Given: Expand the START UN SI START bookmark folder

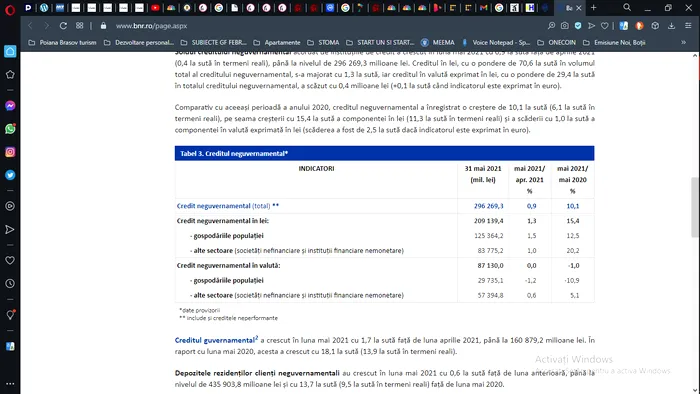Looking at the screenshot, I should (380, 42).
